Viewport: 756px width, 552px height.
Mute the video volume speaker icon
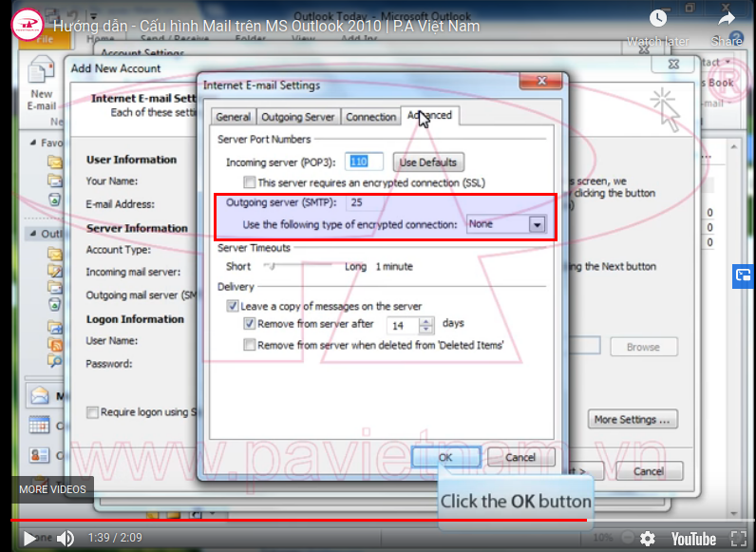(x=66, y=538)
